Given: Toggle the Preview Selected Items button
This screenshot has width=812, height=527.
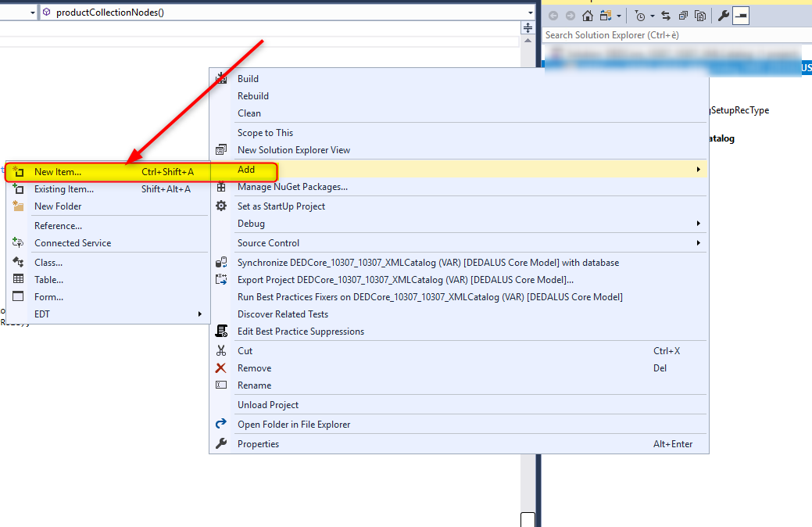Looking at the screenshot, I should pos(740,15).
